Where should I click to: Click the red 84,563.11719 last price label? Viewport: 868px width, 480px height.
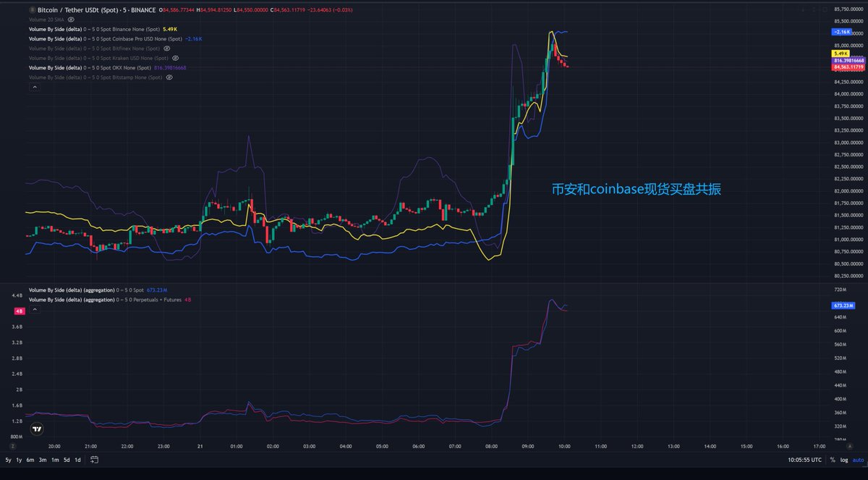(848, 67)
